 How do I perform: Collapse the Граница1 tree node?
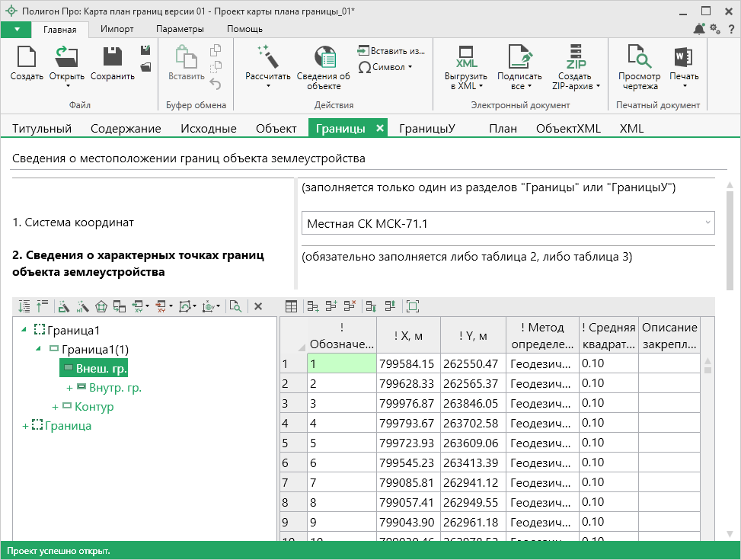click(25, 330)
